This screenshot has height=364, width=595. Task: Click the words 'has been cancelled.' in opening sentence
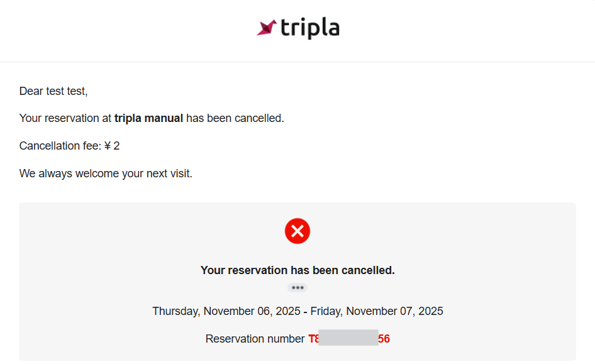[235, 118]
